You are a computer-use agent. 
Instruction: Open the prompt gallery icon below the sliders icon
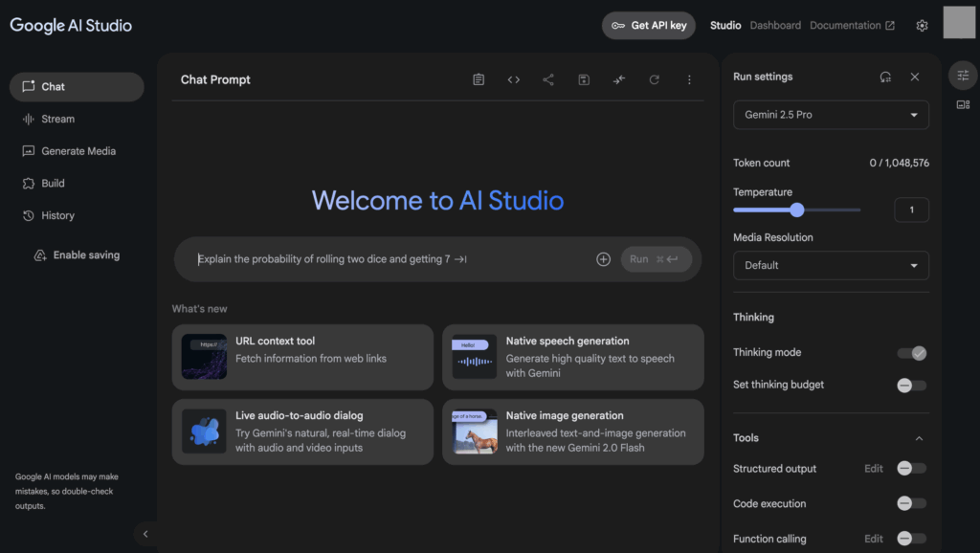963,105
